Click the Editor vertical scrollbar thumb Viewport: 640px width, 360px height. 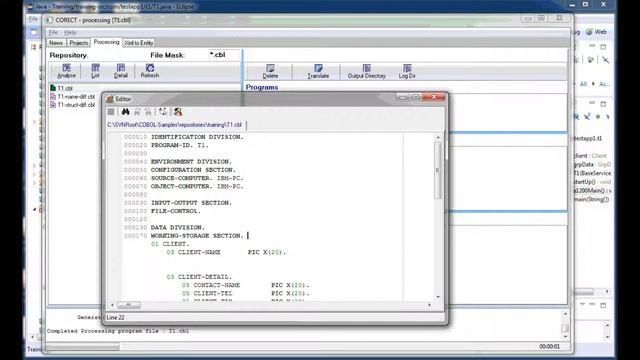tap(438, 170)
